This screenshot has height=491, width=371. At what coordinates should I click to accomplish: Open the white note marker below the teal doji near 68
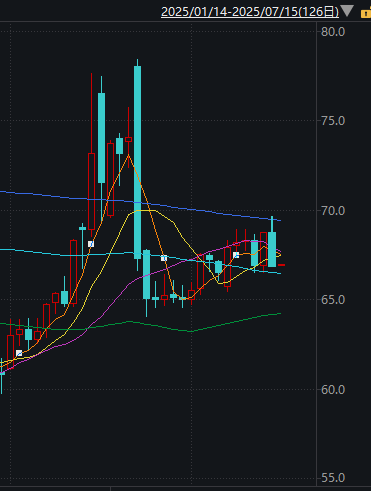point(91,244)
